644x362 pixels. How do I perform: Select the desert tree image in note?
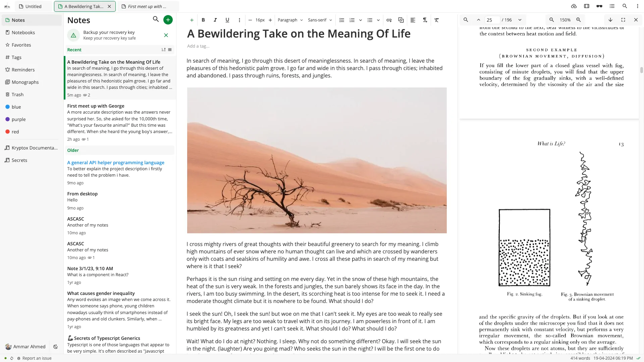click(317, 160)
